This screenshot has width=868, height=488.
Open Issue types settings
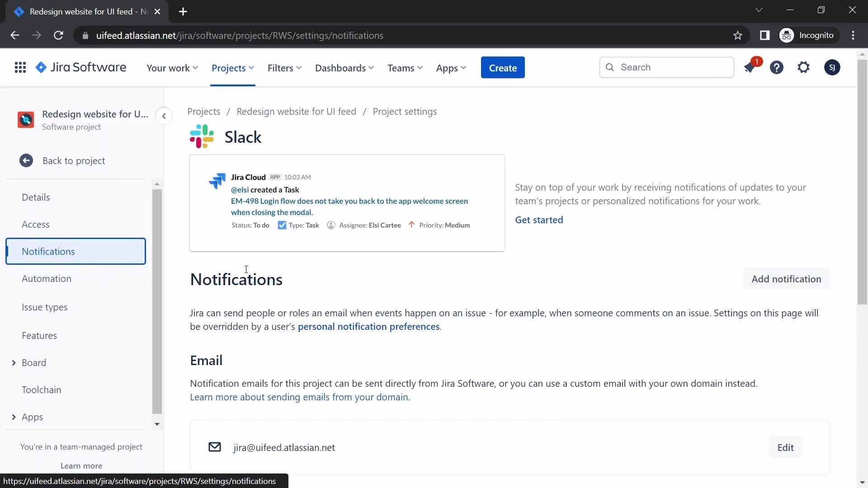76,307
